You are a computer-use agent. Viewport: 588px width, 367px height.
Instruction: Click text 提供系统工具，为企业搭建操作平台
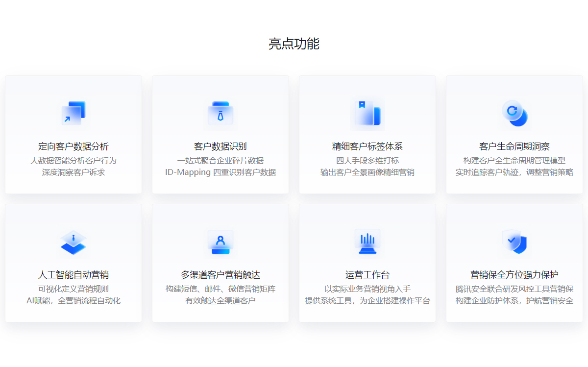(x=367, y=301)
